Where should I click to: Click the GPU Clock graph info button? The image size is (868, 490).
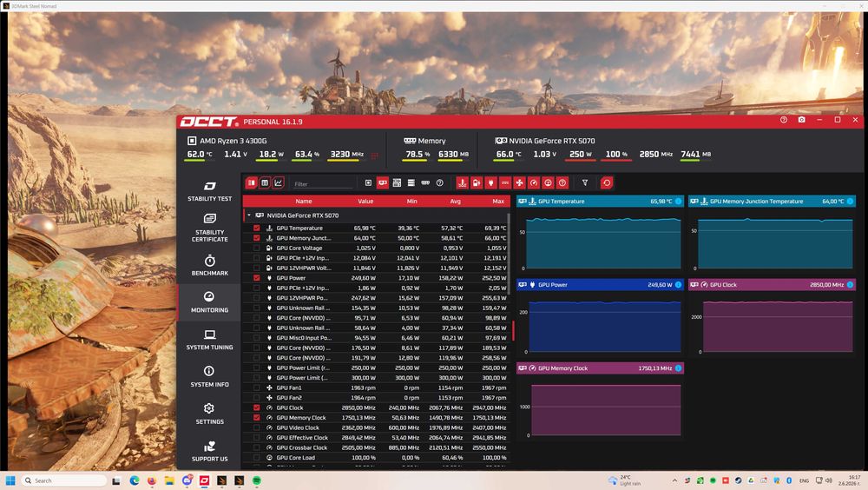click(x=850, y=284)
